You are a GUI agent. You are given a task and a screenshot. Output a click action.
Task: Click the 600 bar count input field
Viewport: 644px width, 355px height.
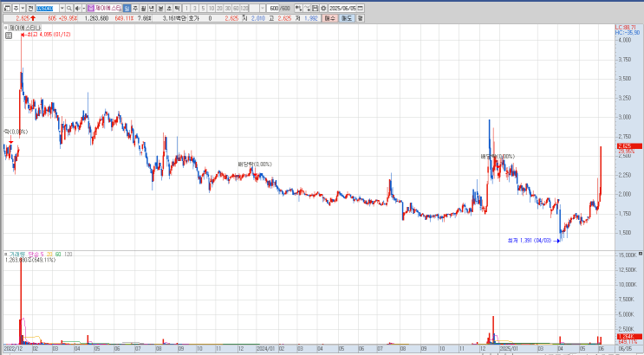273,8
